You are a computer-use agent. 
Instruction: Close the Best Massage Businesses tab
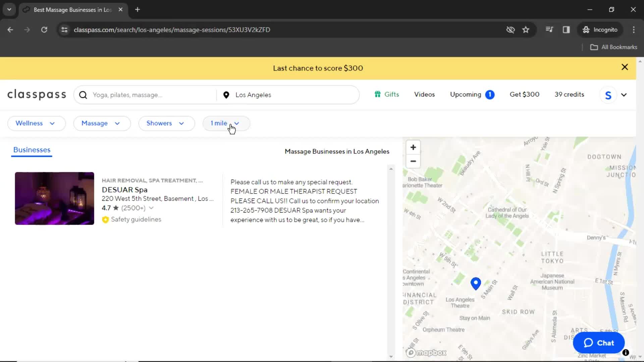(x=120, y=10)
